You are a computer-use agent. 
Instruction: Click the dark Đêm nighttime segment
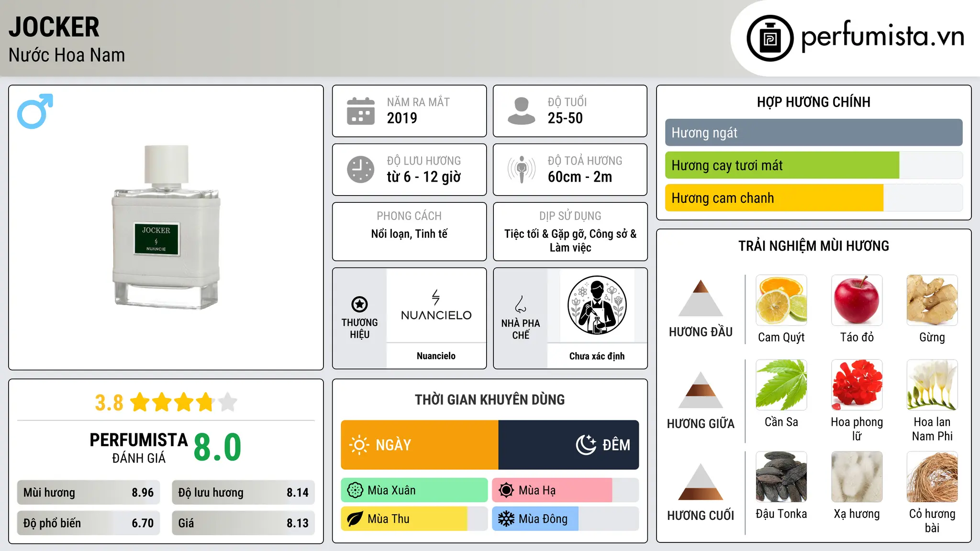coord(568,445)
